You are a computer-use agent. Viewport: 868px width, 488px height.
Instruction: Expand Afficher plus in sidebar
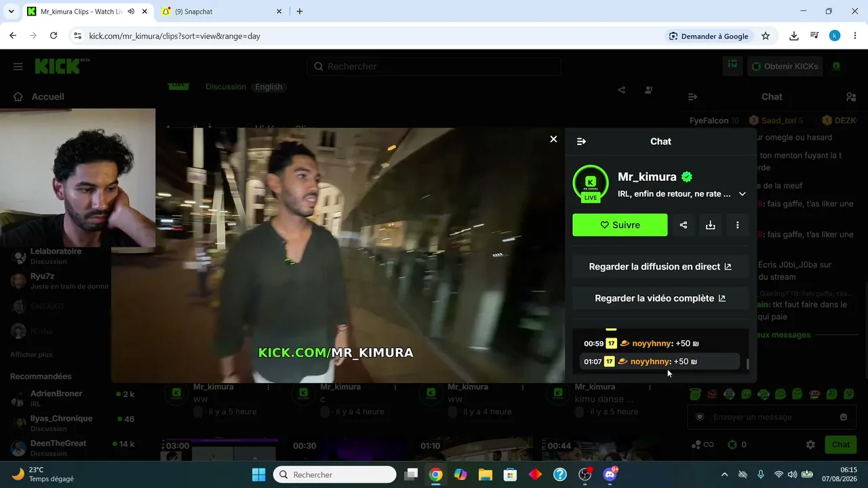pos(31,354)
